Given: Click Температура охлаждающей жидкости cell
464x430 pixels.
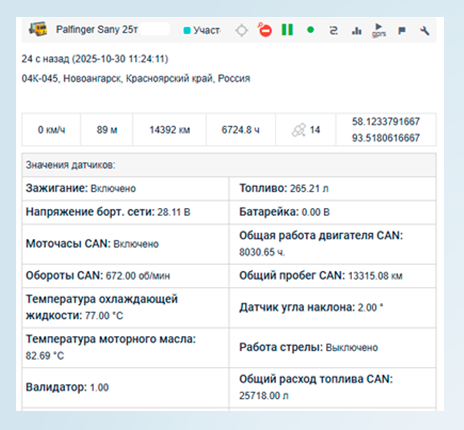Looking at the screenshot, I should [x=125, y=307].
